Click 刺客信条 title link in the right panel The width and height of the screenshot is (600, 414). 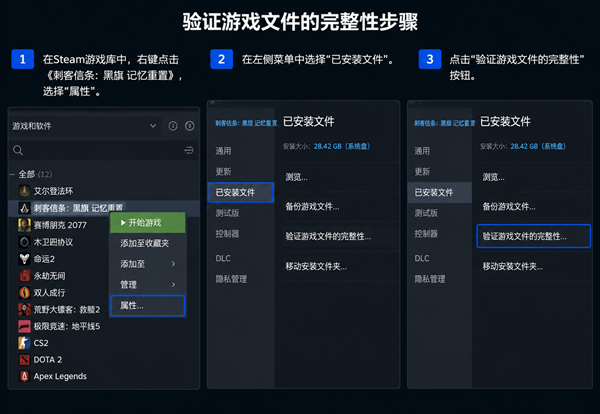point(445,123)
